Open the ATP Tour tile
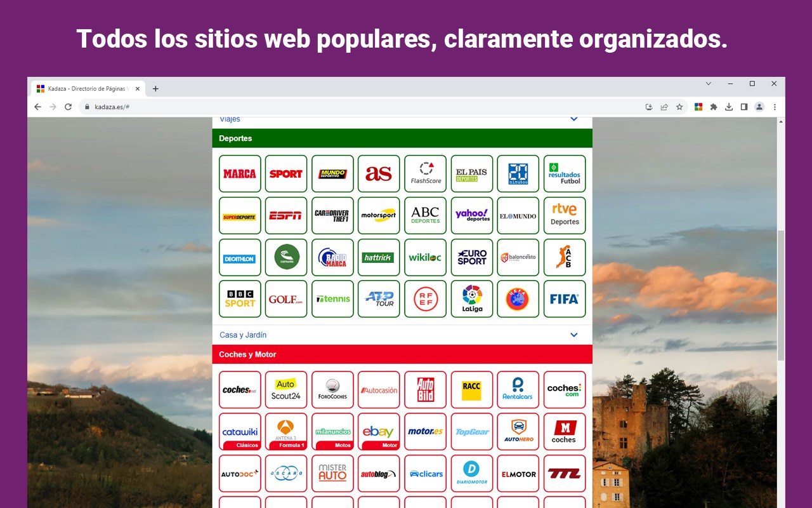 tap(379, 299)
